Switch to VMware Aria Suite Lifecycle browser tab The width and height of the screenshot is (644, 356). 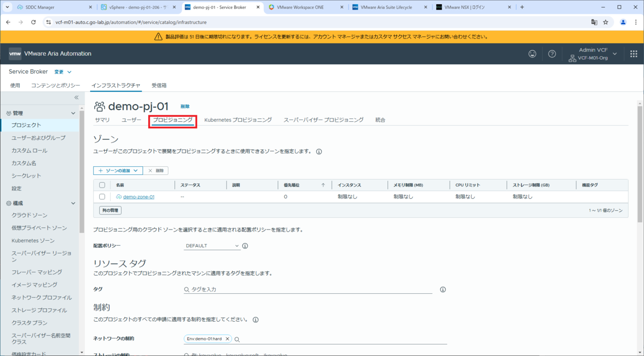click(391, 8)
